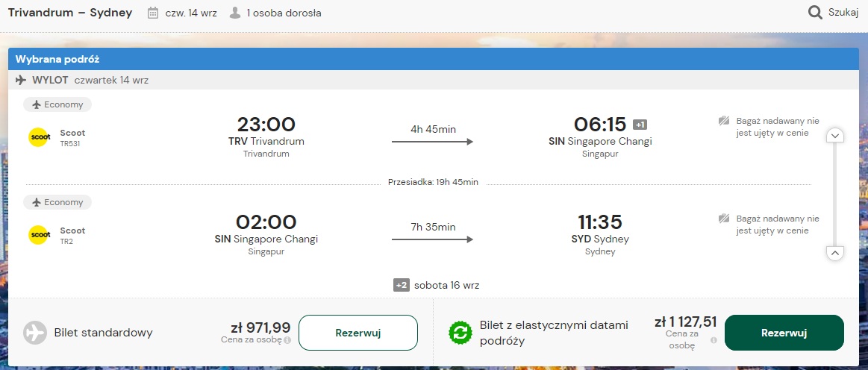Click the Trivandrum – Sydney route title
Viewport: 868px width, 370px height.
(70, 13)
